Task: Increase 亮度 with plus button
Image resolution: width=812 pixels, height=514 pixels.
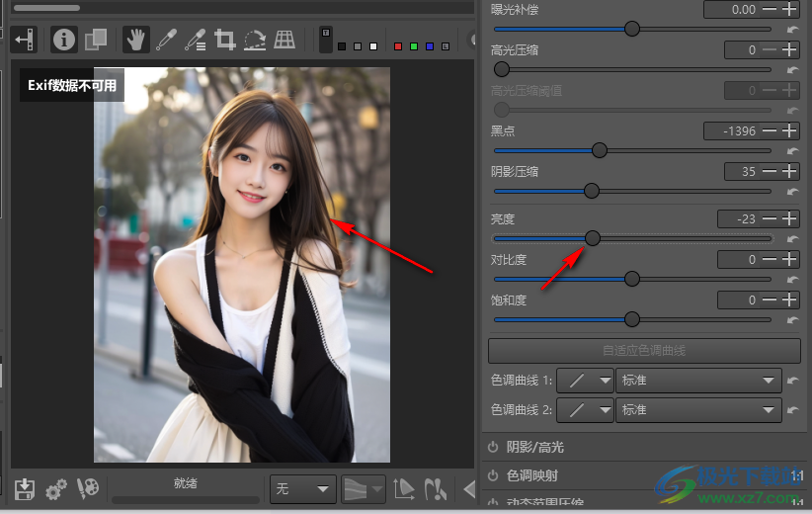Action: 789,218
